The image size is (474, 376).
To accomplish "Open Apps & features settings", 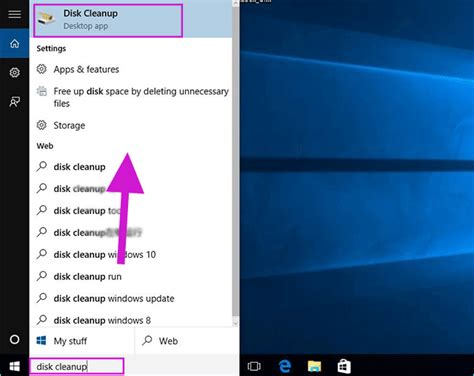I will coord(132,69).
